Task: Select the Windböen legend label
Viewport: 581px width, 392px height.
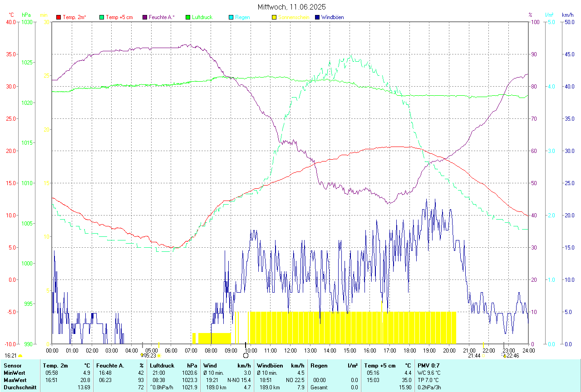Action: [332, 17]
